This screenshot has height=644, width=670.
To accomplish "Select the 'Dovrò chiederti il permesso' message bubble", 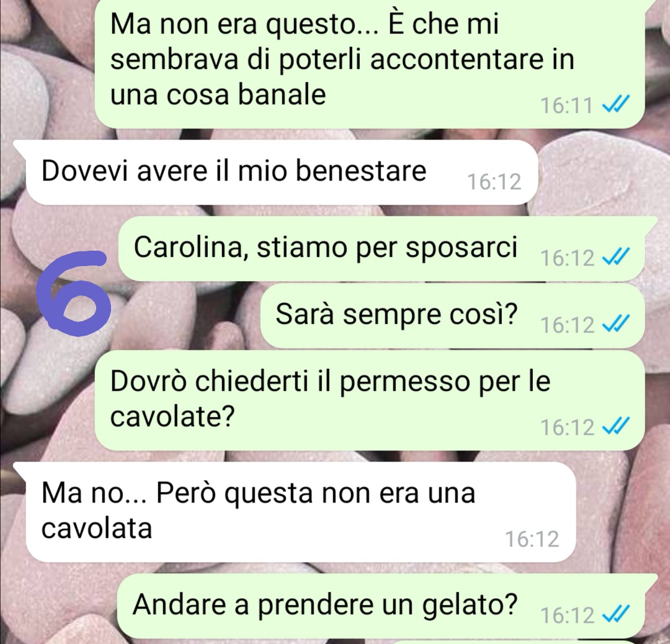I will click(x=370, y=400).
